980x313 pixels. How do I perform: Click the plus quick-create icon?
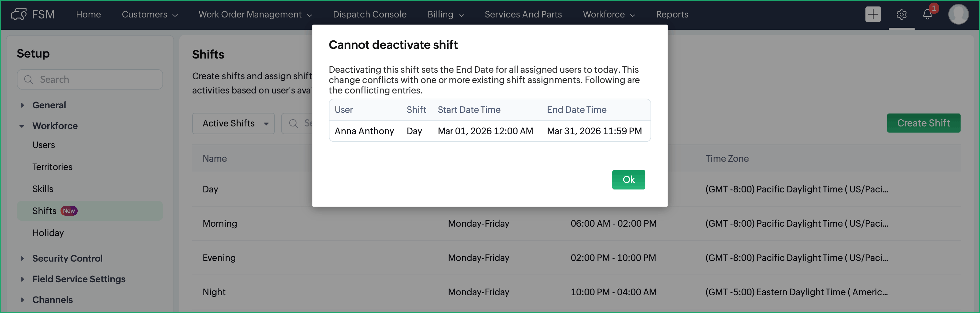[x=873, y=15]
